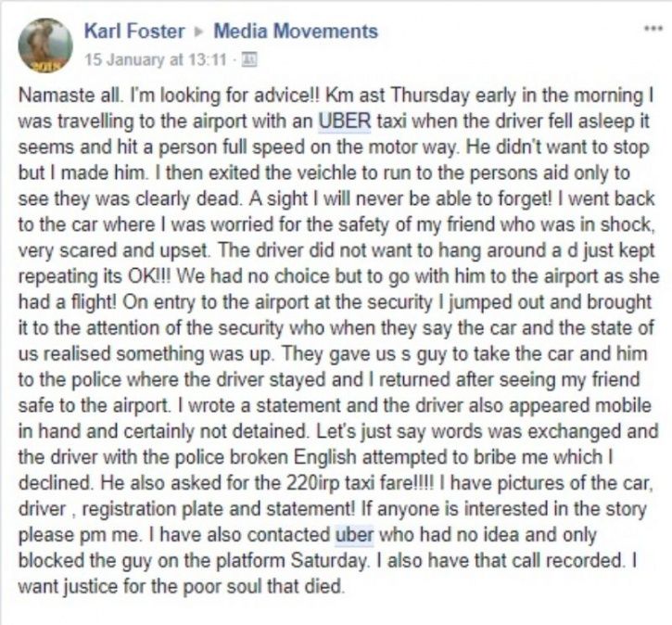The height and width of the screenshot is (625, 672).
Task: Click the highlighted lowercase uber tag near the bottom
Action: point(354,535)
